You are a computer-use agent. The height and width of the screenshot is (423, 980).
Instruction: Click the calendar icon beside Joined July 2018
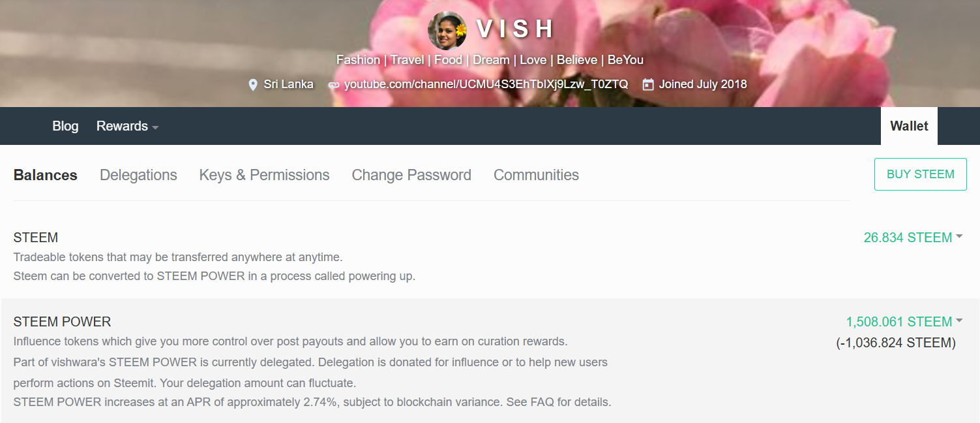pos(648,84)
